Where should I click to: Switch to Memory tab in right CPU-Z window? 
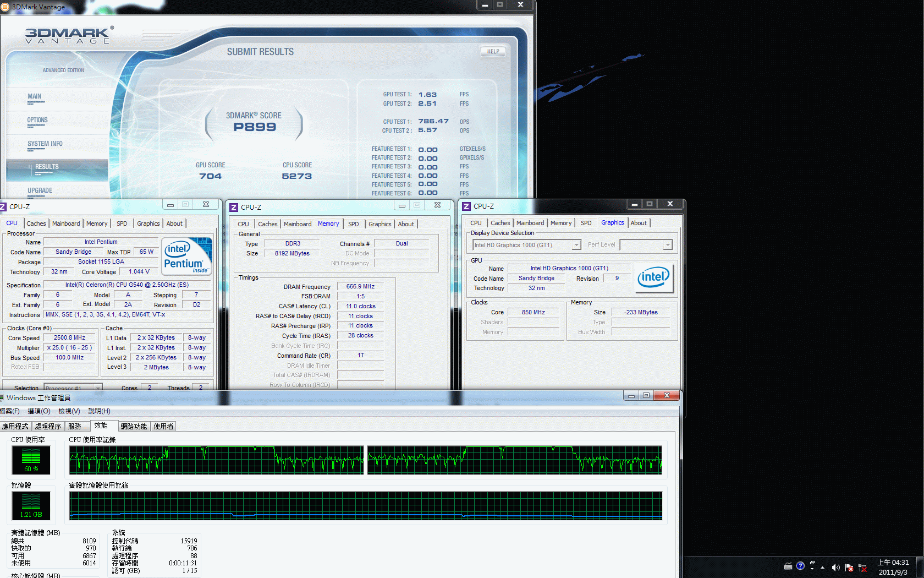tap(561, 223)
